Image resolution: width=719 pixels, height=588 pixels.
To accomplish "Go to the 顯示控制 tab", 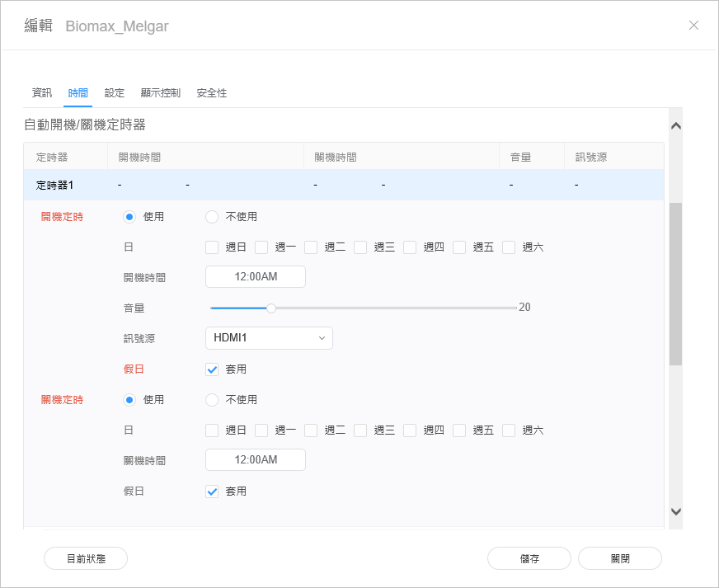I will (160, 93).
